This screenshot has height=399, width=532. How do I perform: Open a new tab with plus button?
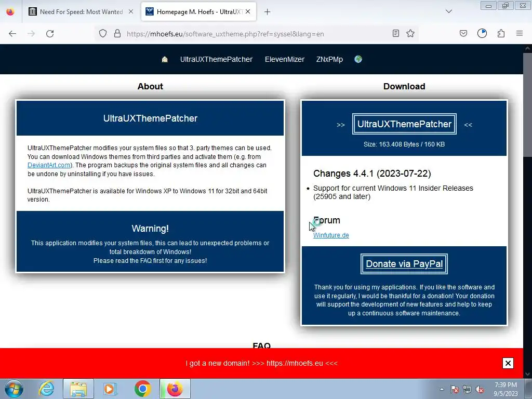268,12
